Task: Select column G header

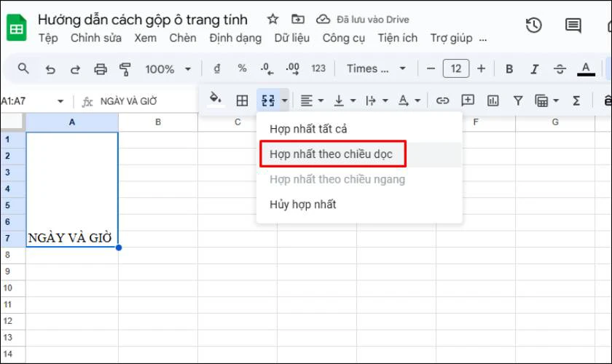Action: [x=555, y=122]
